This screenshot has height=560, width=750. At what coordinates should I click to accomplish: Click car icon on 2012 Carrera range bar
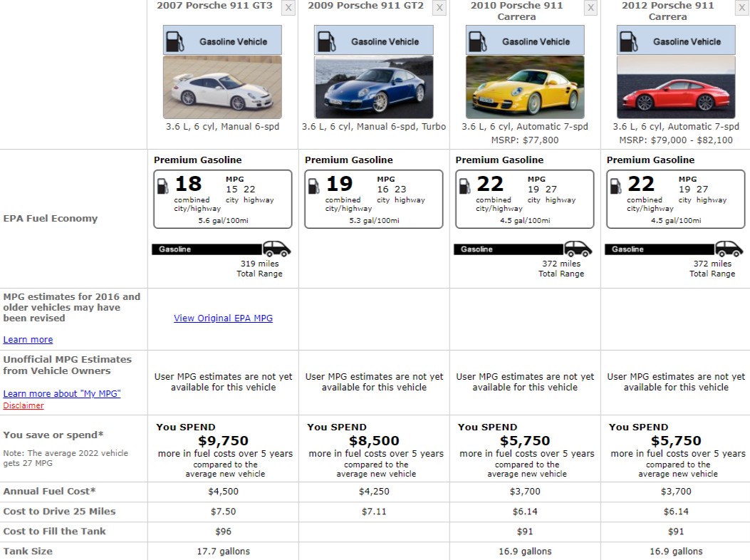click(729, 249)
